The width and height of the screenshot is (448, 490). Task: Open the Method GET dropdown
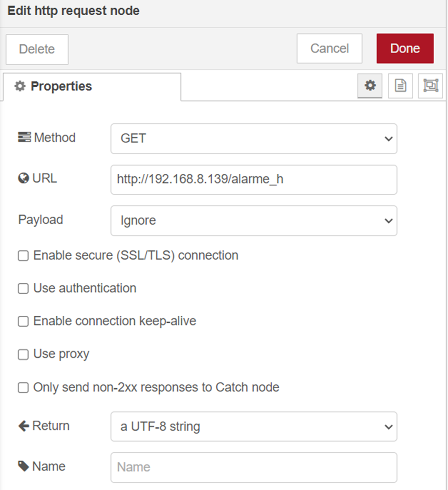pos(254,139)
